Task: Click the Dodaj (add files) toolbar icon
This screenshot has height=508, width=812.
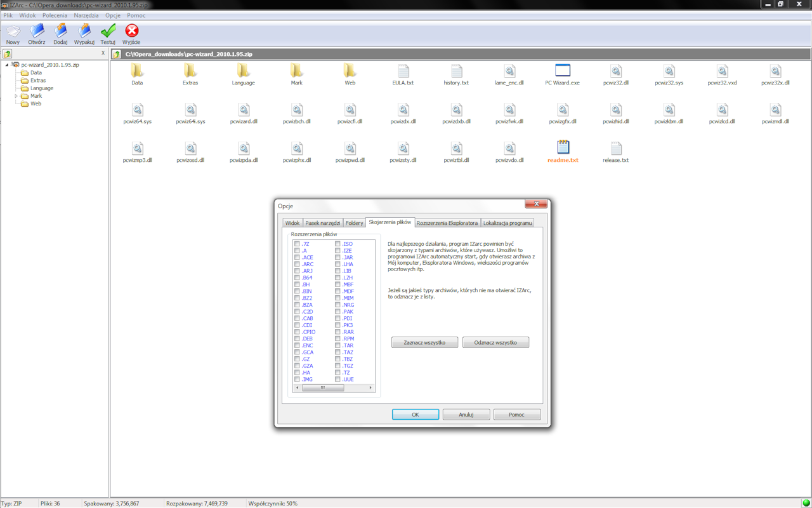Action: (60, 30)
